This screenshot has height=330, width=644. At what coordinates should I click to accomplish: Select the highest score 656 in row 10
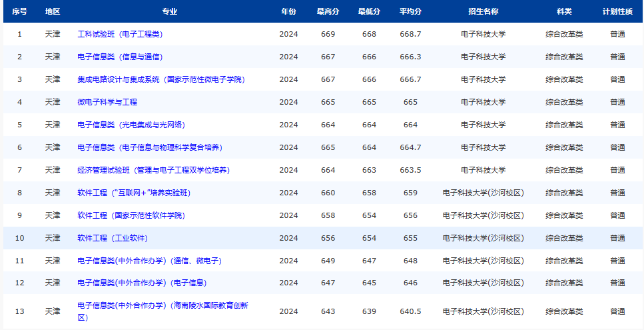click(328, 238)
